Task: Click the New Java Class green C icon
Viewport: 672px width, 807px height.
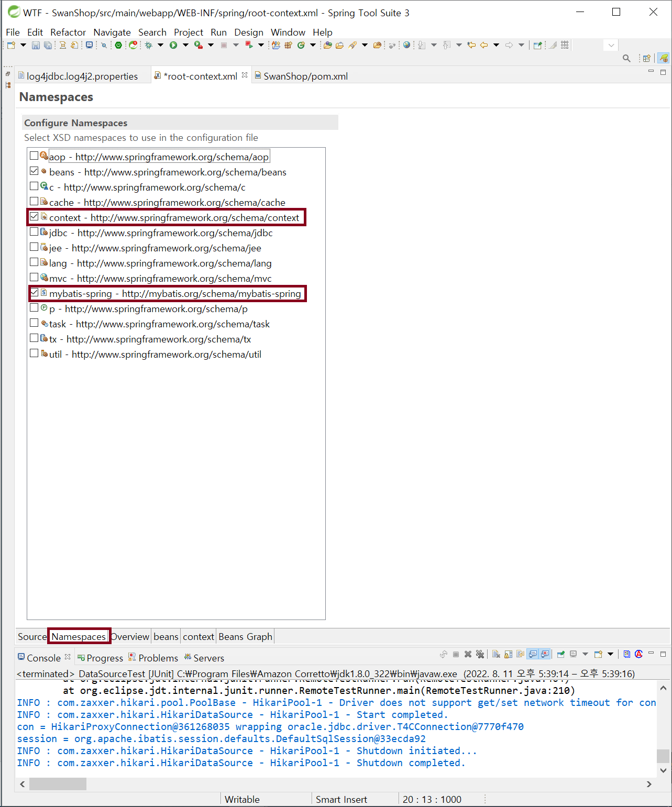Action: point(301,45)
